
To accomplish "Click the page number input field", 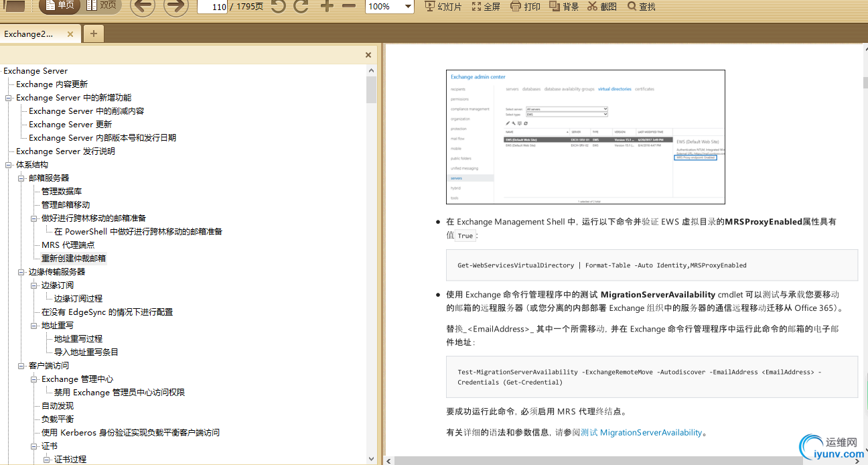I will click(x=212, y=7).
